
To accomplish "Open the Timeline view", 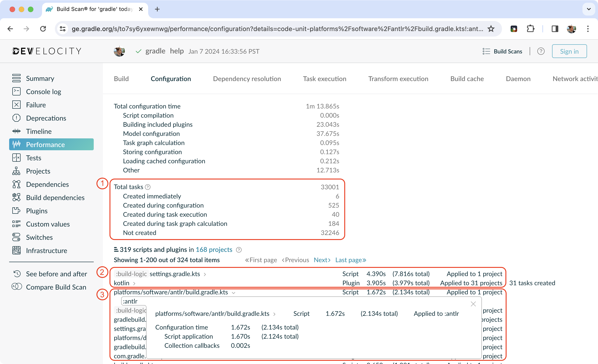I will (x=39, y=131).
